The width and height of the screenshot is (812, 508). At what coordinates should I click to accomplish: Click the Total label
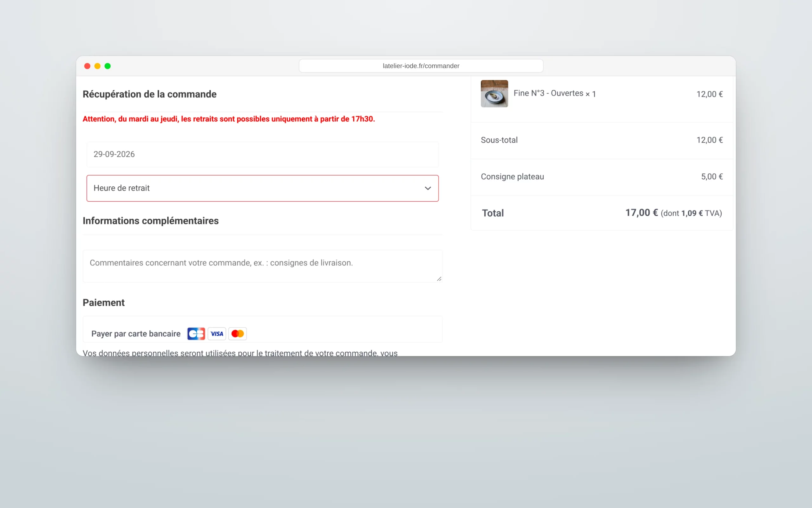[x=493, y=213]
